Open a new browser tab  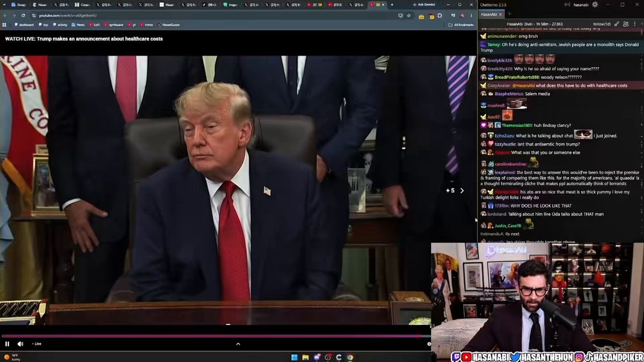[392, 4]
